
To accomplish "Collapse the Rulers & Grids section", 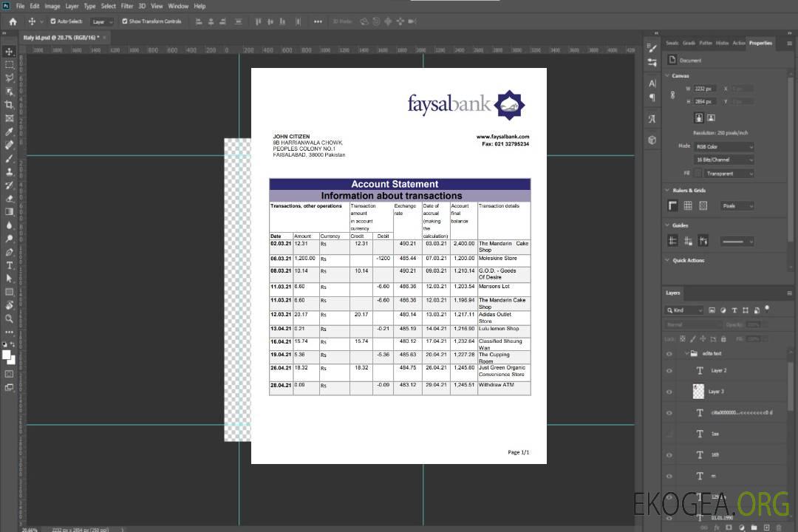I will (x=667, y=190).
